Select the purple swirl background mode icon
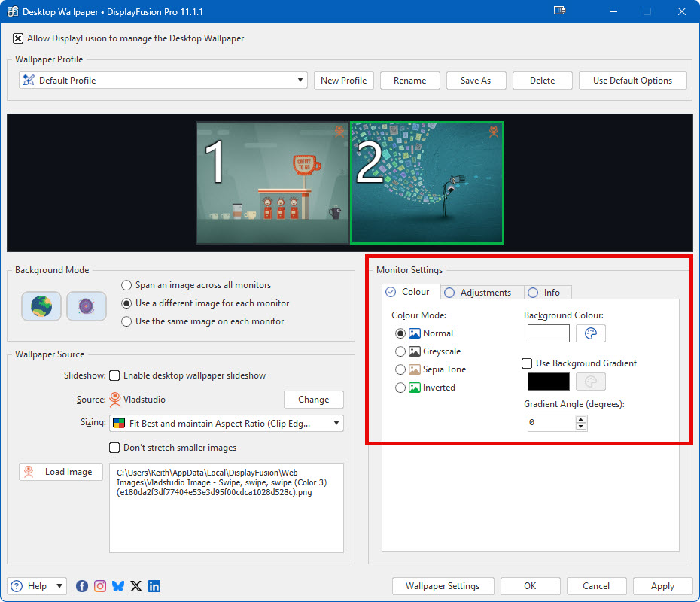The height and width of the screenshot is (602, 700). tap(86, 306)
